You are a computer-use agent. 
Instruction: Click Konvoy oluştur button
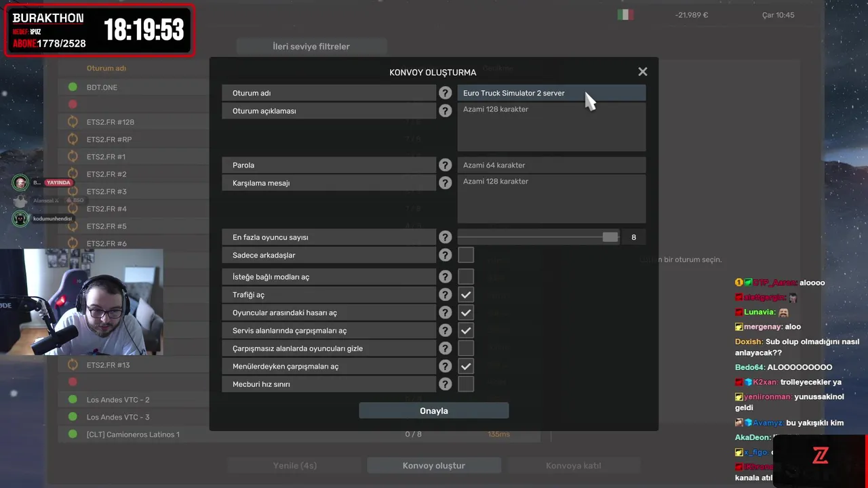point(434,466)
